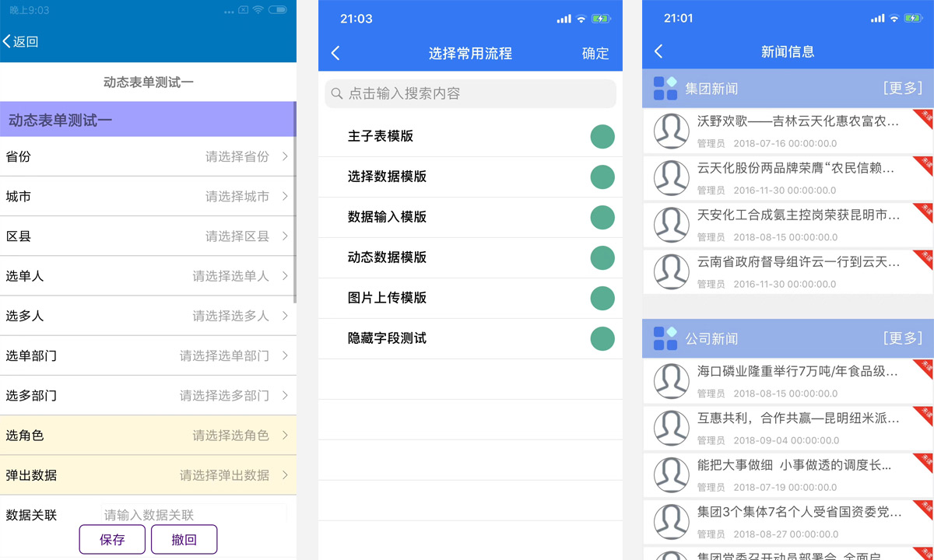Image resolution: width=934 pixels, height=560 pixels.
Task: Click the 返回 back button
Action: coord(20,42)
